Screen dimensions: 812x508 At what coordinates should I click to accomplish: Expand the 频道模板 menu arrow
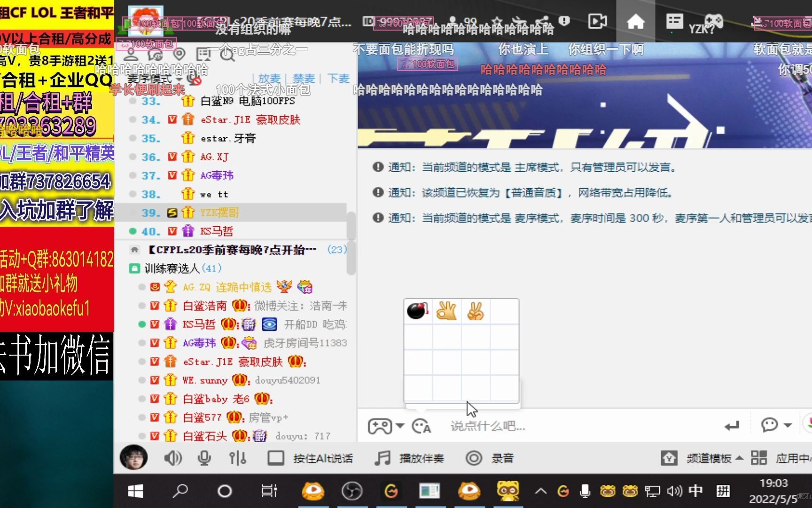pos(739,458)
